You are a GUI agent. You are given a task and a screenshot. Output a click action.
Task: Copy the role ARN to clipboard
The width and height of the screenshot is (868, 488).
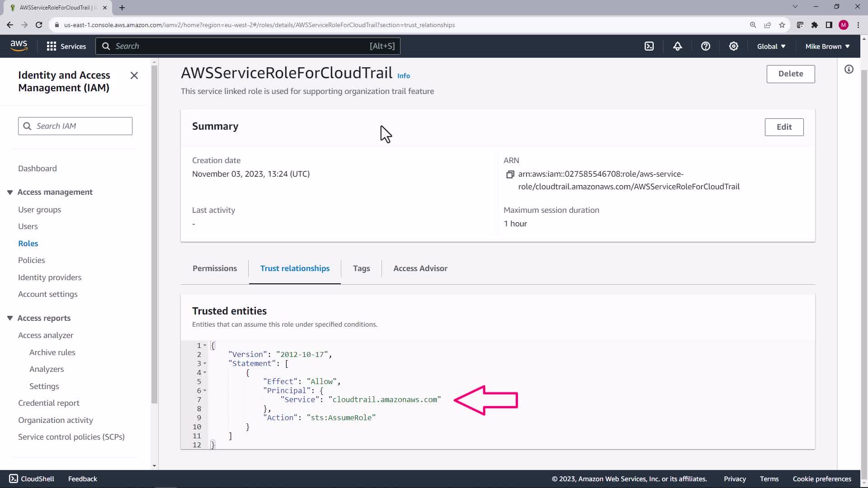pyautogui.click(x=510, y=174)
